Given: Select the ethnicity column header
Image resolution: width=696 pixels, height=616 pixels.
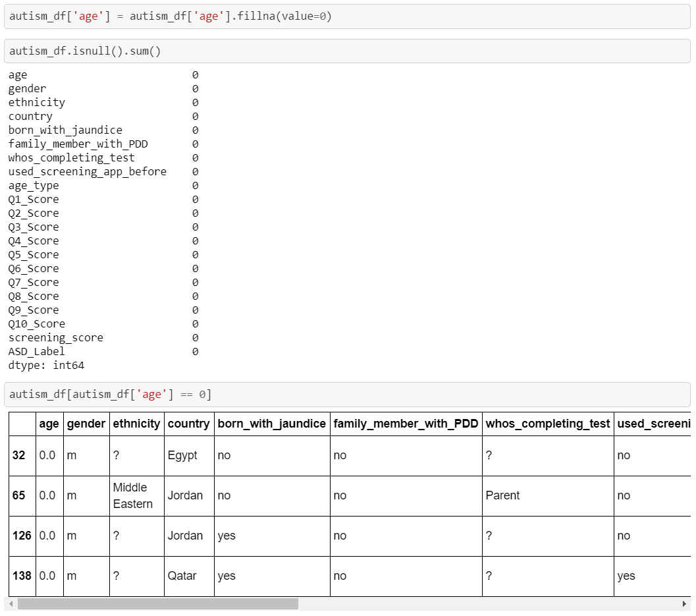Looking at the screenshot, I should tap(136, 424).
